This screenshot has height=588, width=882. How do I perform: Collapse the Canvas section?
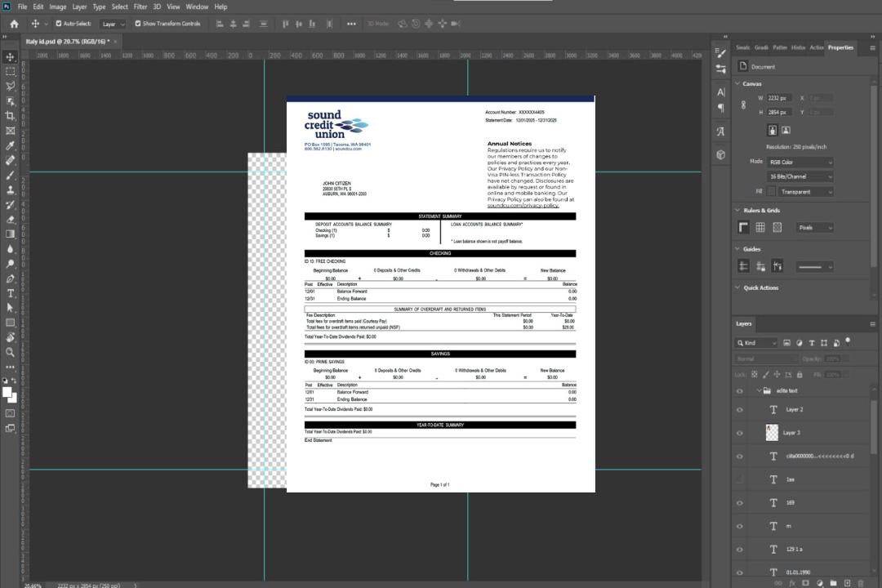[737, 83]
